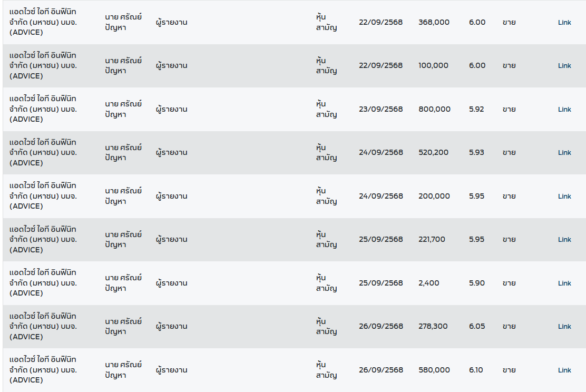Select the 6.10 price cell

[476, 370]
